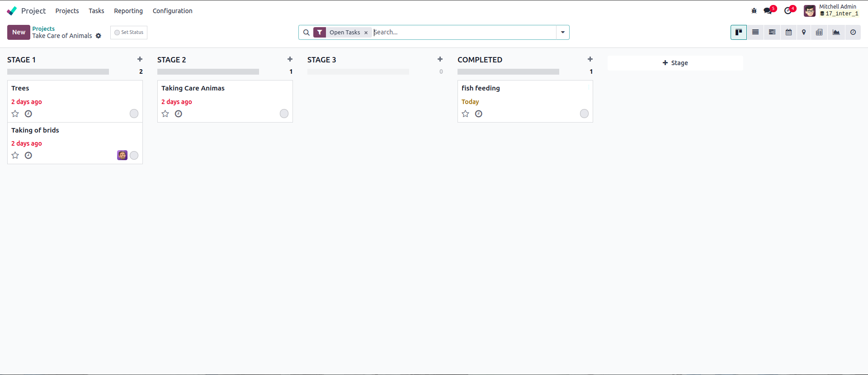This screenshot has width=868, height=375.
Task: Focus the search input field
Action: pos(463,32)
